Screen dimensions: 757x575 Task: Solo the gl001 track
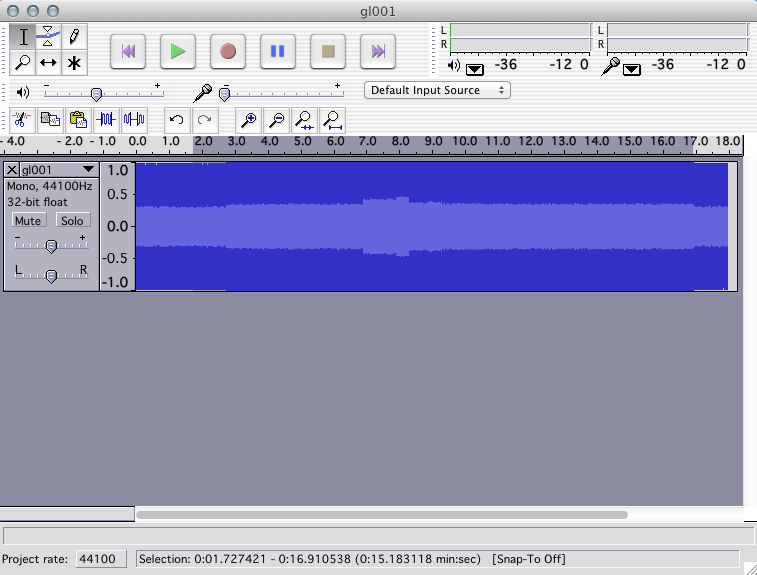click(72, 221)
